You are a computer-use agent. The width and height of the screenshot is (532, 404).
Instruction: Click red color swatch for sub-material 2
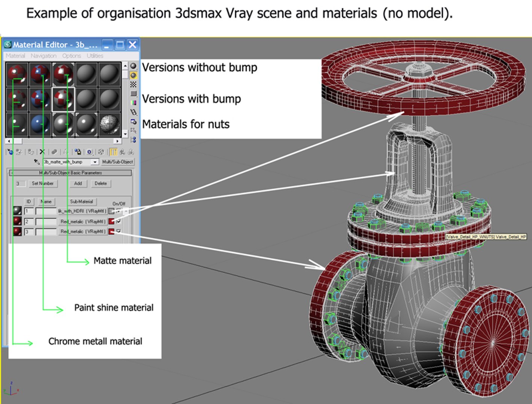tap(112, 221)
